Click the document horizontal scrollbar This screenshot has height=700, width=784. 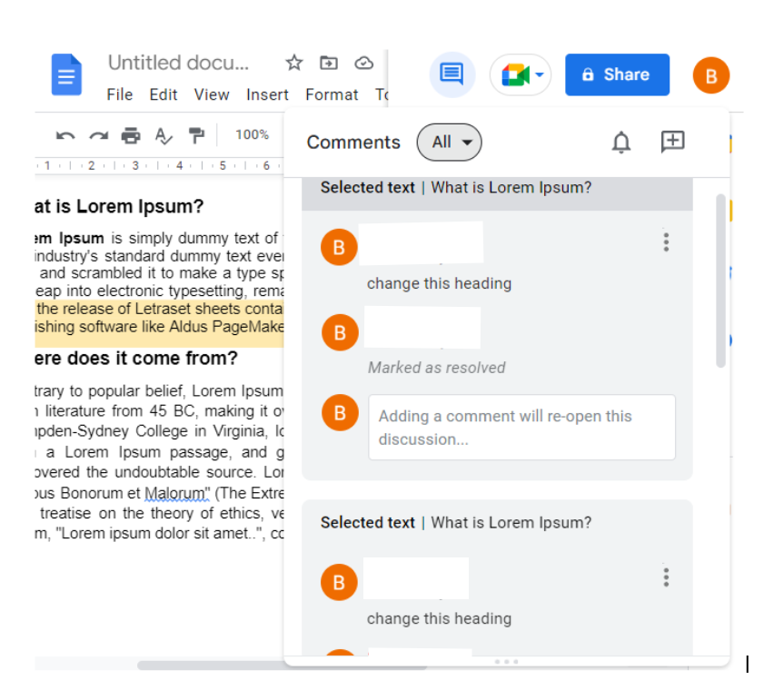282,665
